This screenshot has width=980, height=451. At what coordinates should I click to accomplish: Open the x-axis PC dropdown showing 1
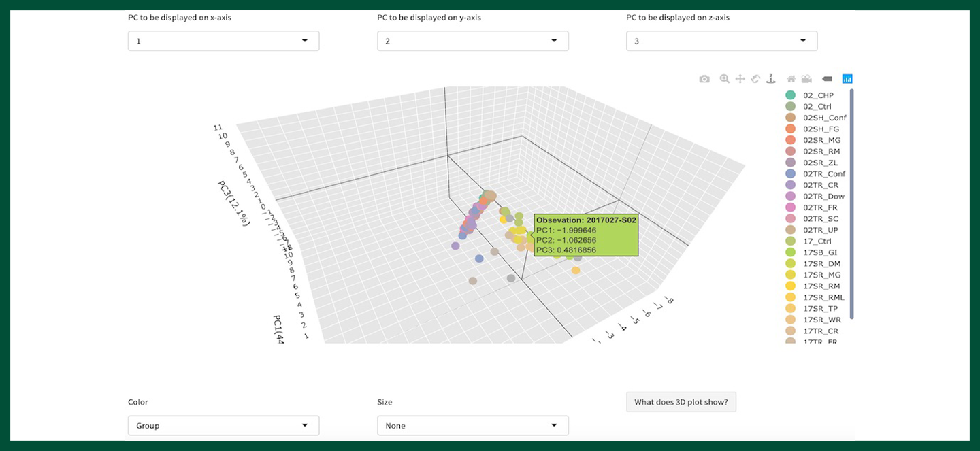(x=223, y=41)
